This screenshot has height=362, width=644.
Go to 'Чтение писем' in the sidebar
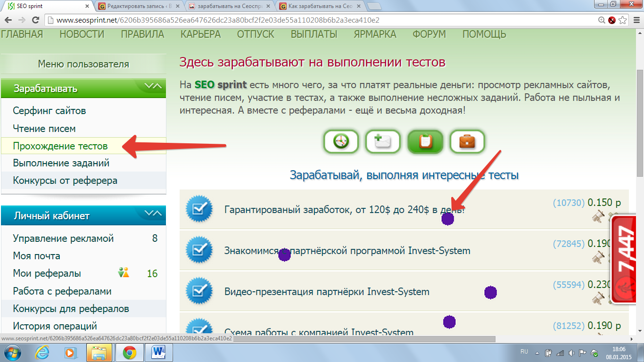(x=44, y=129)
